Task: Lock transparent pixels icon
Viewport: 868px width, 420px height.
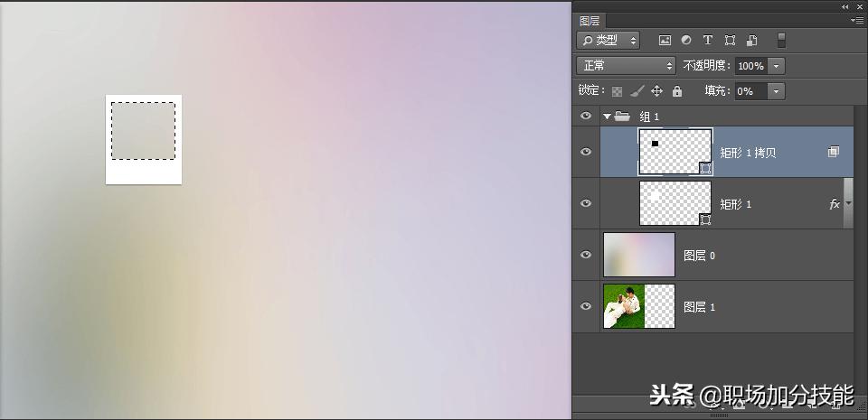Action: (x=618, y=91)
